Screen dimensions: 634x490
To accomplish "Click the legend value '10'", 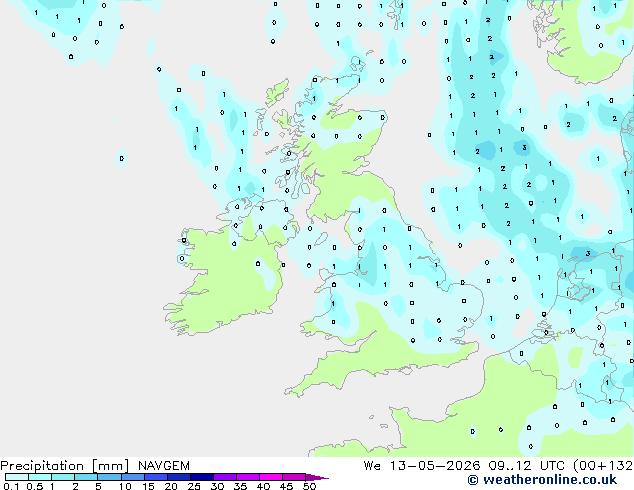I will pos(125,486).
